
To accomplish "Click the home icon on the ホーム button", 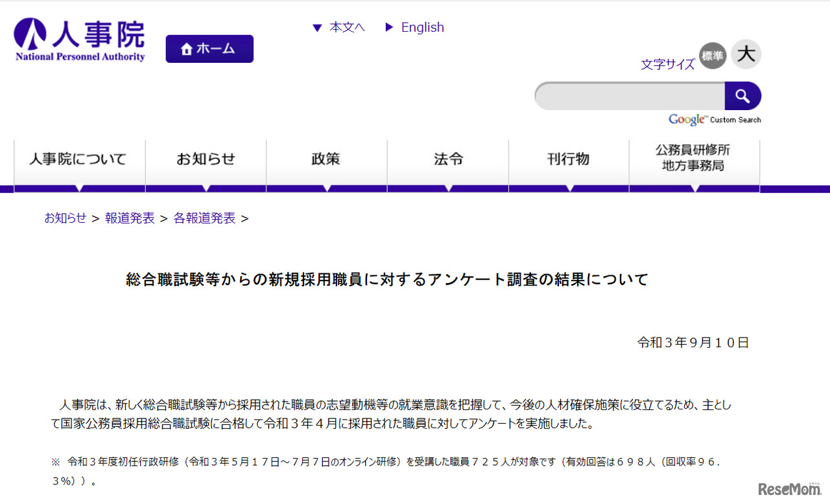I will (x=187, y=47).
